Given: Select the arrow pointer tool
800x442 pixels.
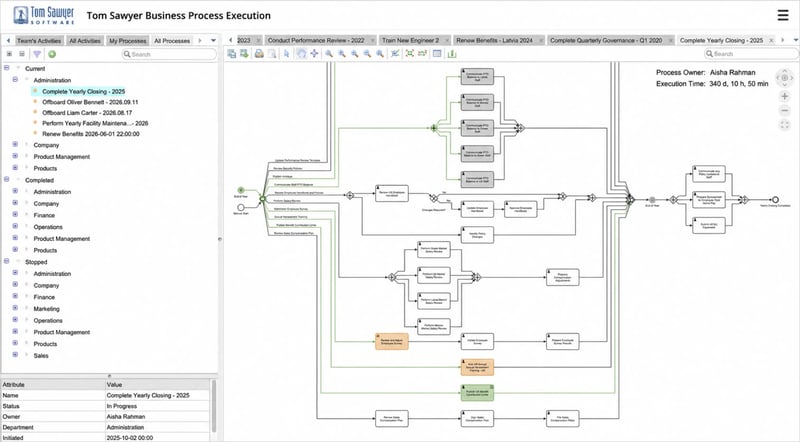Looking at the screenshot, I should tap(287, 54).
